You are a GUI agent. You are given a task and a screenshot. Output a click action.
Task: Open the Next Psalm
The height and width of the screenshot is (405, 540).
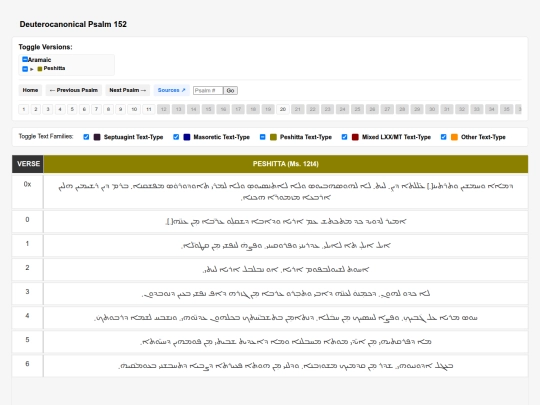127,90
